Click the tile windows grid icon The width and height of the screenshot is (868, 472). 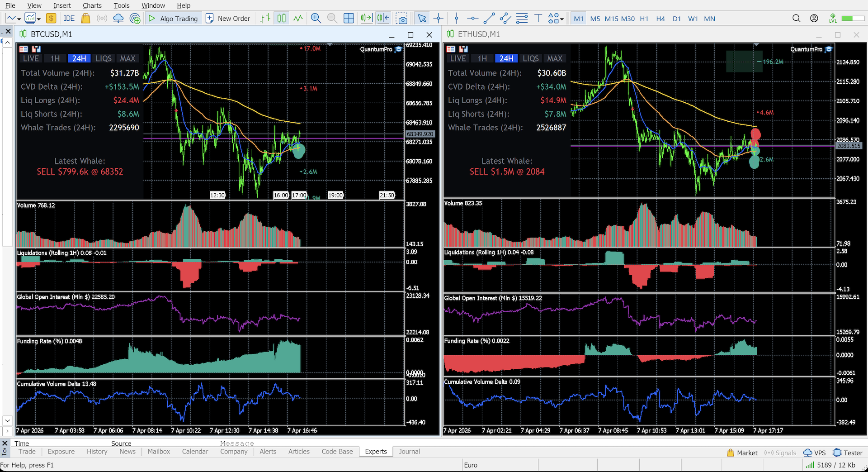(x=349, y=19)
